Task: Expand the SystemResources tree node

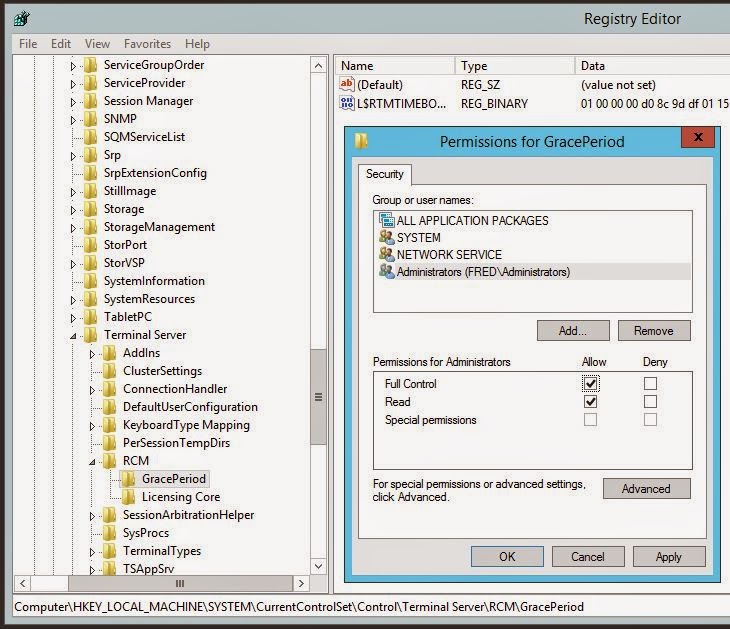Action: click(73, 300)
